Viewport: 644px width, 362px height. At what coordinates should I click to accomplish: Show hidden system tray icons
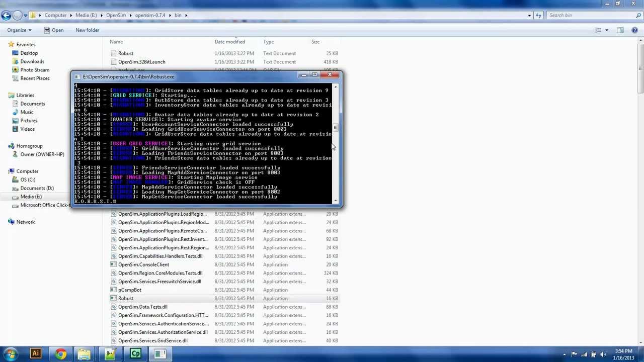tap(565, 354)
